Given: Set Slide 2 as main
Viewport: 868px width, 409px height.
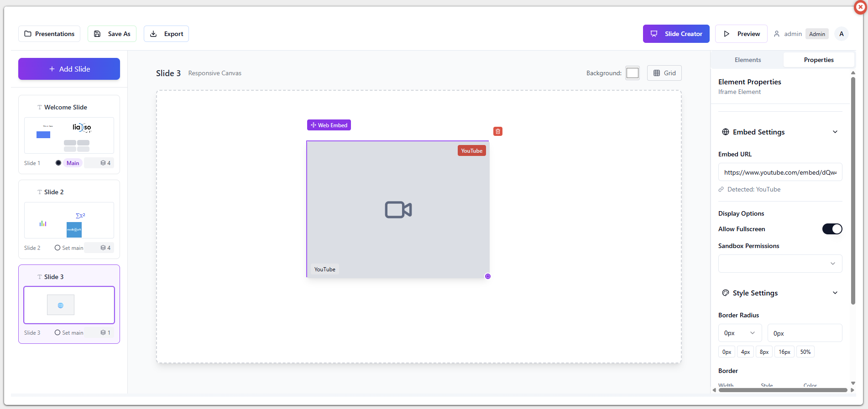Looking at the screenshot, I should pos(69,248).
